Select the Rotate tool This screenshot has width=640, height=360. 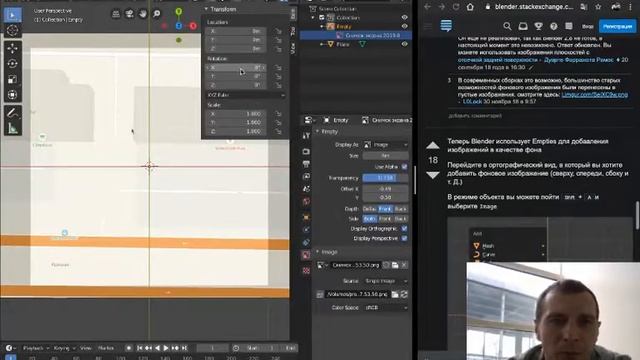(13, 64)
